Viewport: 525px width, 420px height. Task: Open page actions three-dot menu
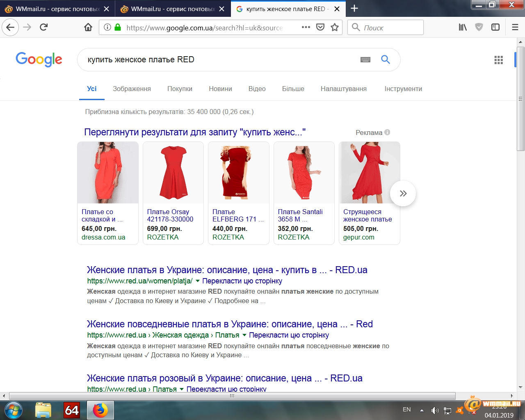click(x=306, y=27)
